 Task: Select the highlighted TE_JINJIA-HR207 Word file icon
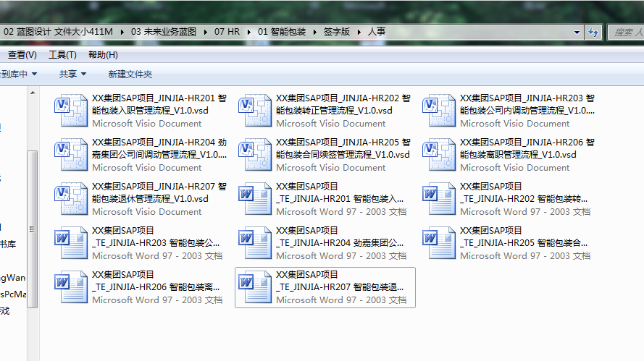[255, 287]
